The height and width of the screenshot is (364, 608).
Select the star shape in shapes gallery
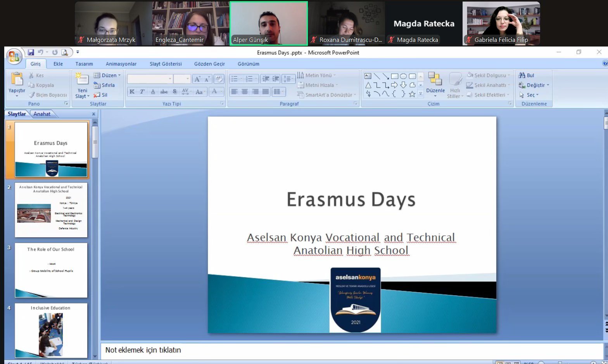tap(412, 94)
